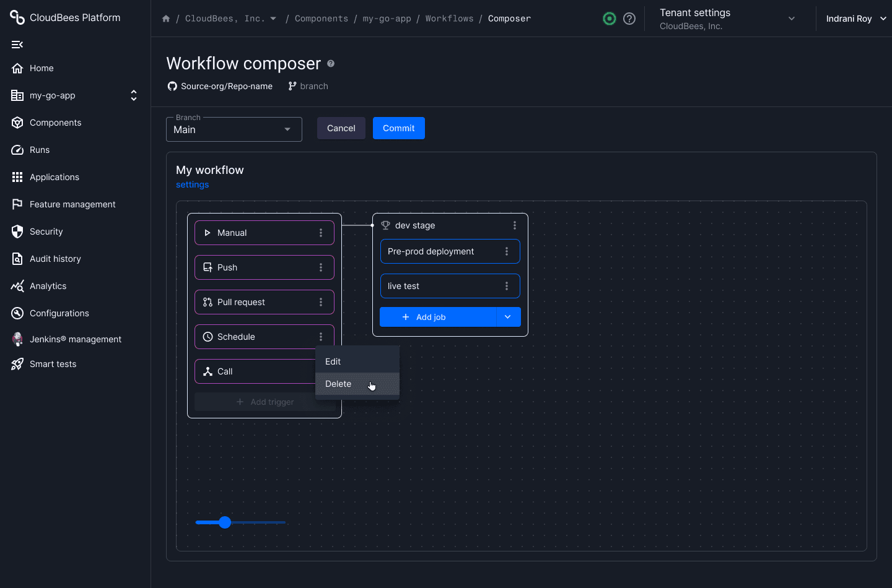Expand the my-go-app component switcher
The height and width of the screenshot is (588, 892).
pyautogui.click(x=134, y=95)
